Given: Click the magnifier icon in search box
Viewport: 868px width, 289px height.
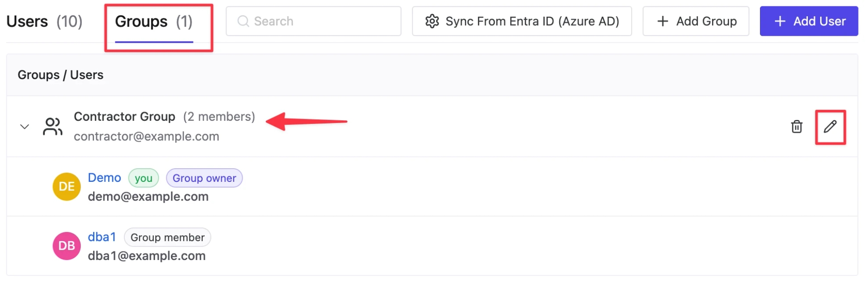Looking at the screenshot, I should click(x=243, y=21).
